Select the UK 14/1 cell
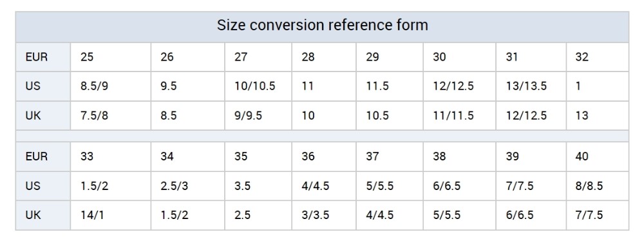Viewport: 644px width, 248px height. tap(111, 215)
